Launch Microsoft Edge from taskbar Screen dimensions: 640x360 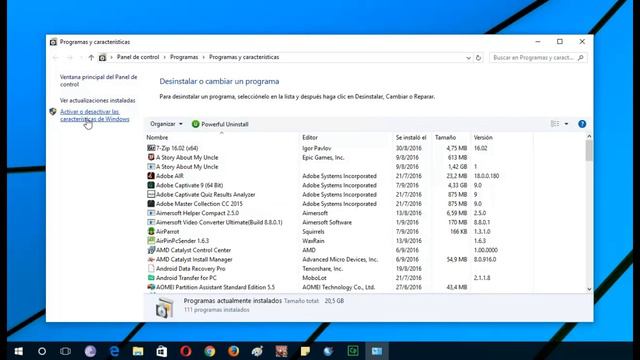pos(114,351)
